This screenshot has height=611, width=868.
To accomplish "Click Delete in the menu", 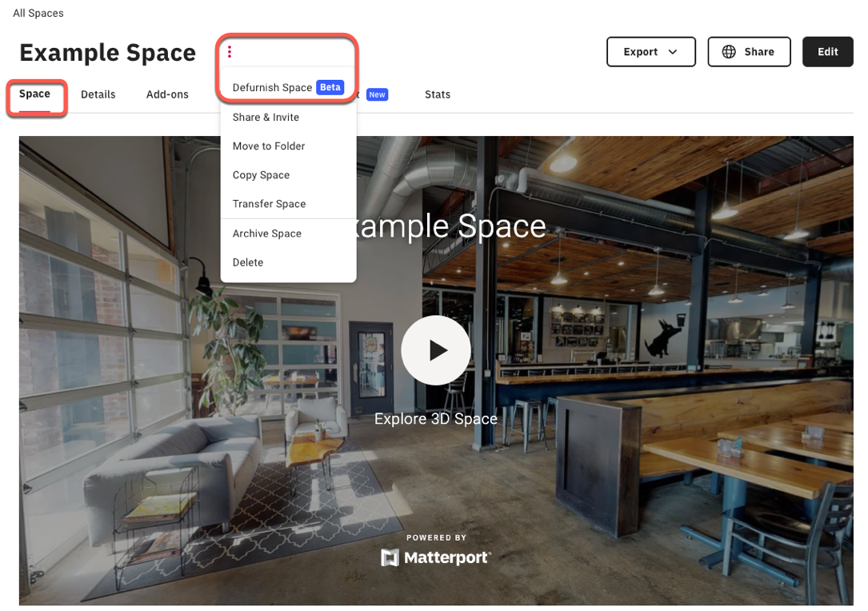I will click(x=288, y=262).
